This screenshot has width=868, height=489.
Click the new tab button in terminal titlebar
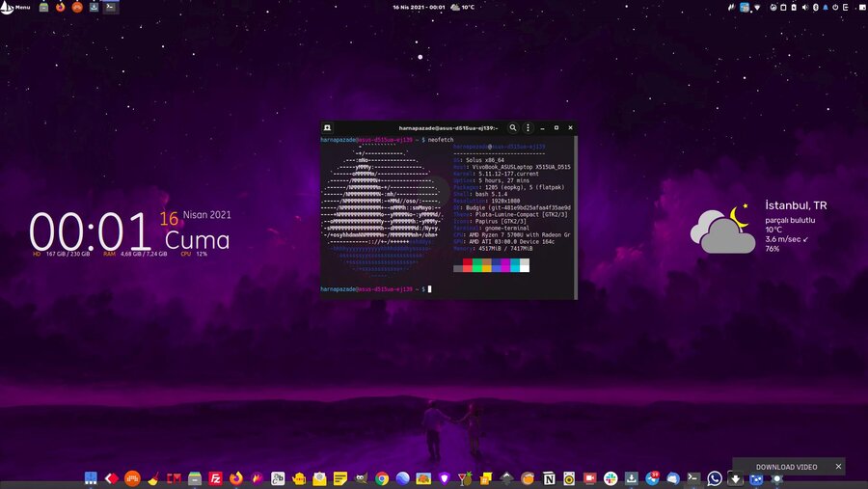(328, 128)
